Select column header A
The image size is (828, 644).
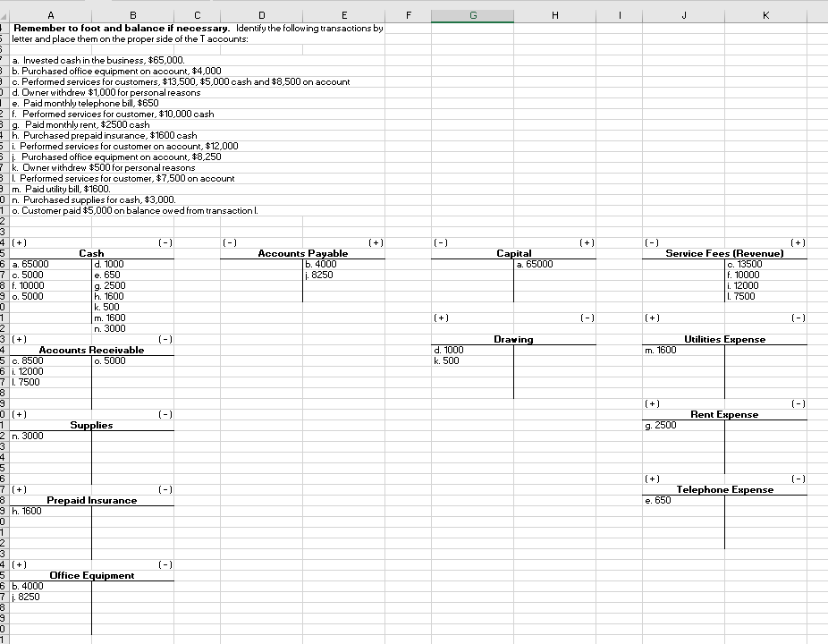(50, 15)
